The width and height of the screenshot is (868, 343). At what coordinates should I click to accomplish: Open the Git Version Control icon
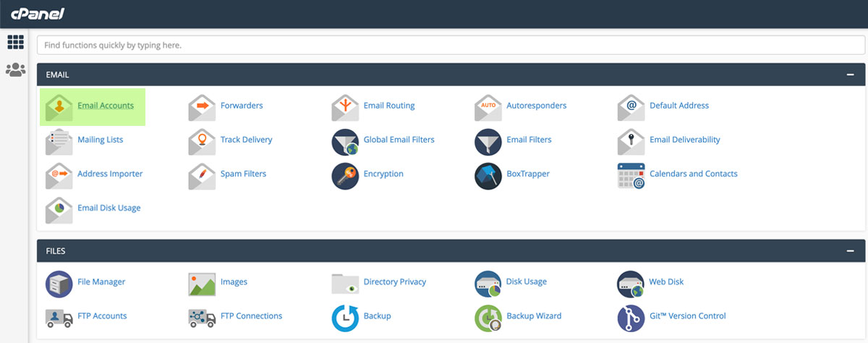click(631, 318)
